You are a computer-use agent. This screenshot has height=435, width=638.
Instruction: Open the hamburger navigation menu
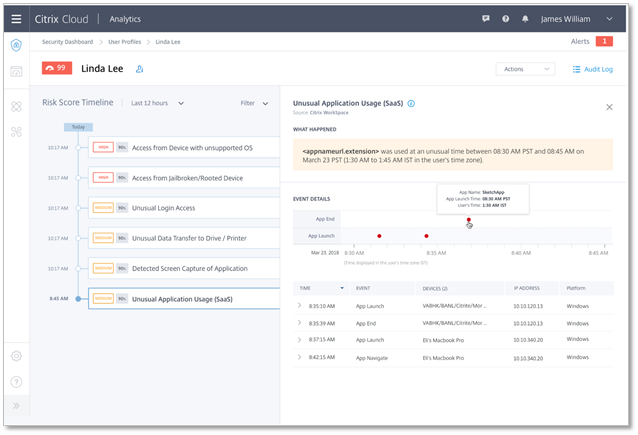click(16, 19)
